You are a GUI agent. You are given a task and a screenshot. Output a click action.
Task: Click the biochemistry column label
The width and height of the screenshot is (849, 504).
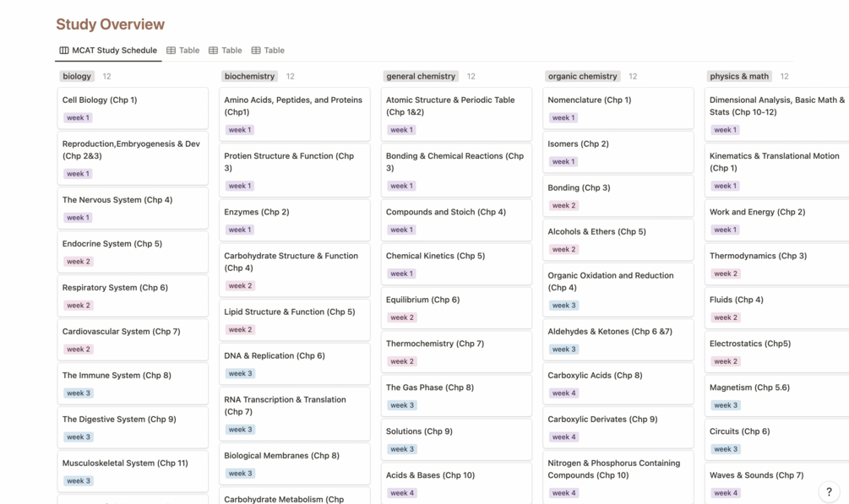click(x=249, y=76)
